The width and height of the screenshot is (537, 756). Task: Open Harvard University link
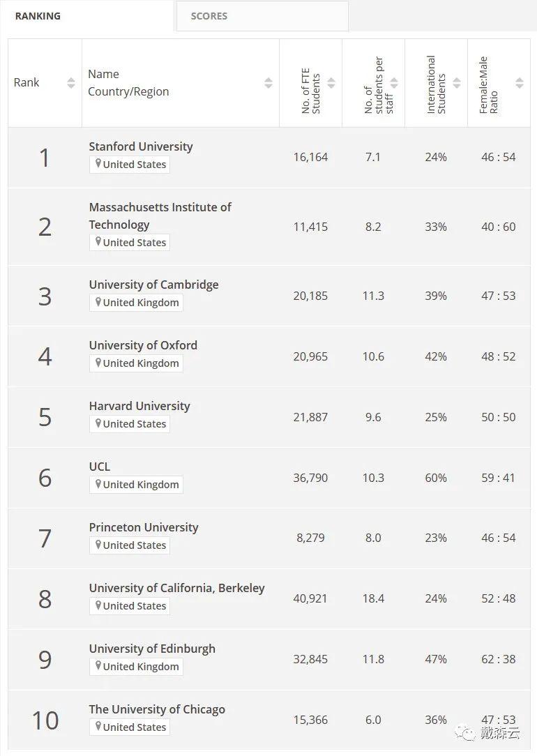tap(139, 406)
